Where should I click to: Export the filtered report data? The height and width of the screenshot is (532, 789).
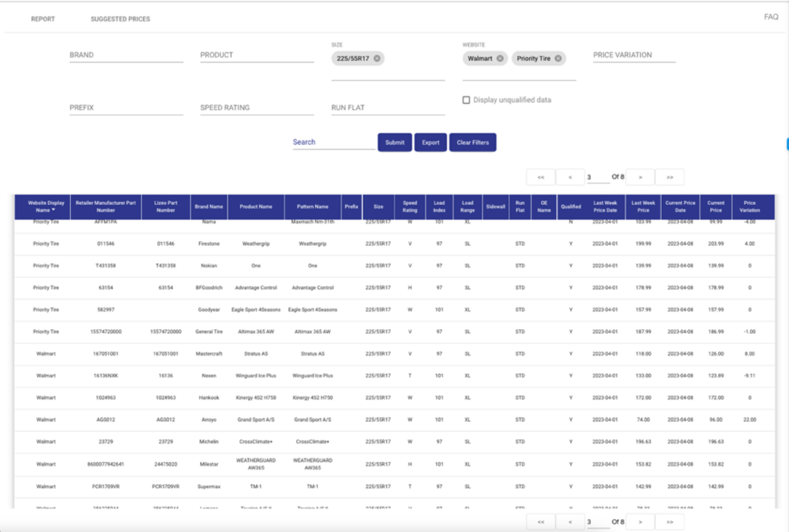(x=430, y=142)
